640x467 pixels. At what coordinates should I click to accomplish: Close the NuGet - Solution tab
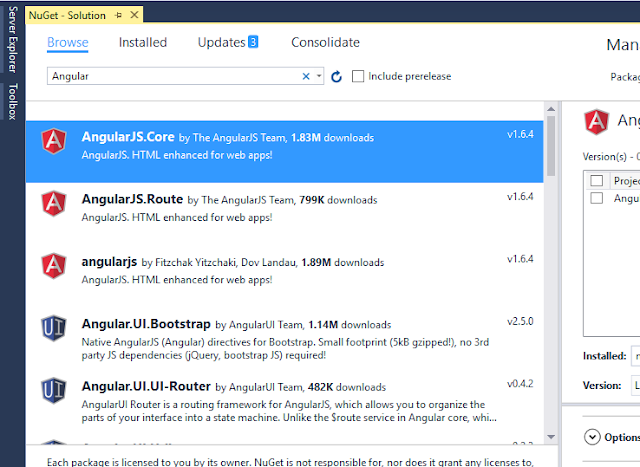(134, 15)
